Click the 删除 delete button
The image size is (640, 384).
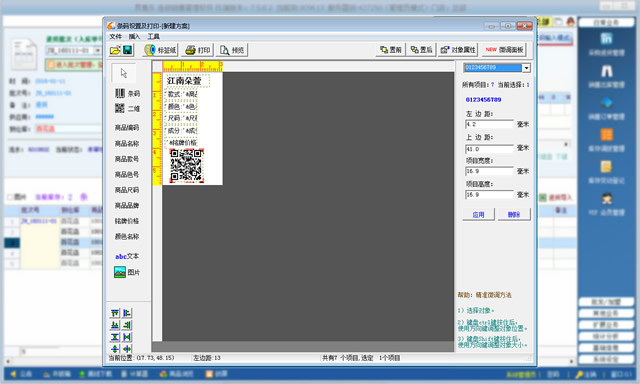514,214
